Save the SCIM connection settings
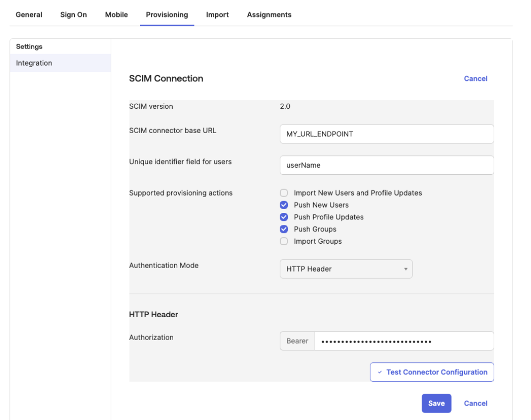 click(x=436, y=403)
